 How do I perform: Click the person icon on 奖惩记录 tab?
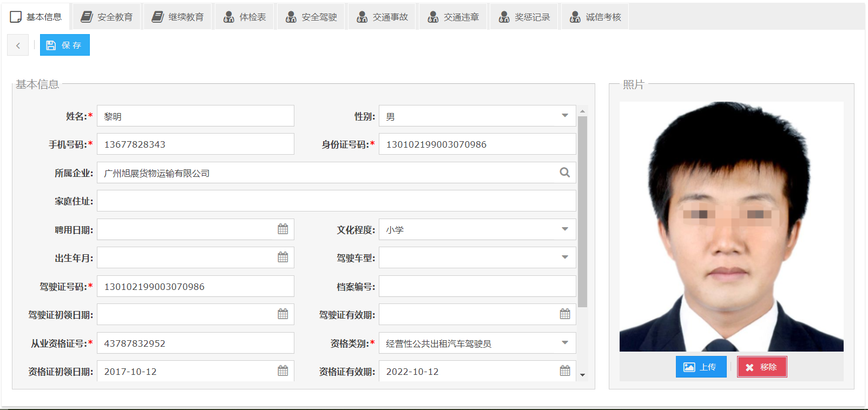[x=504, y=17]
